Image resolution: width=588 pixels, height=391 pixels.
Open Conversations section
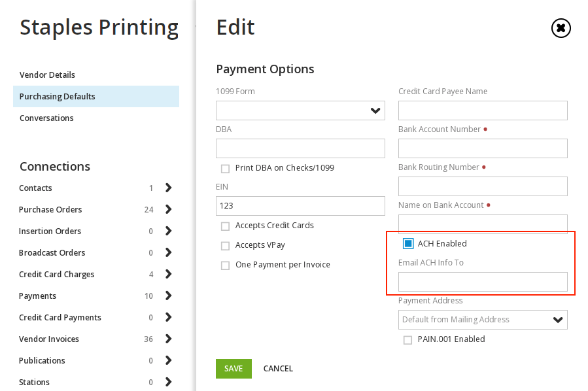point(46,118)
